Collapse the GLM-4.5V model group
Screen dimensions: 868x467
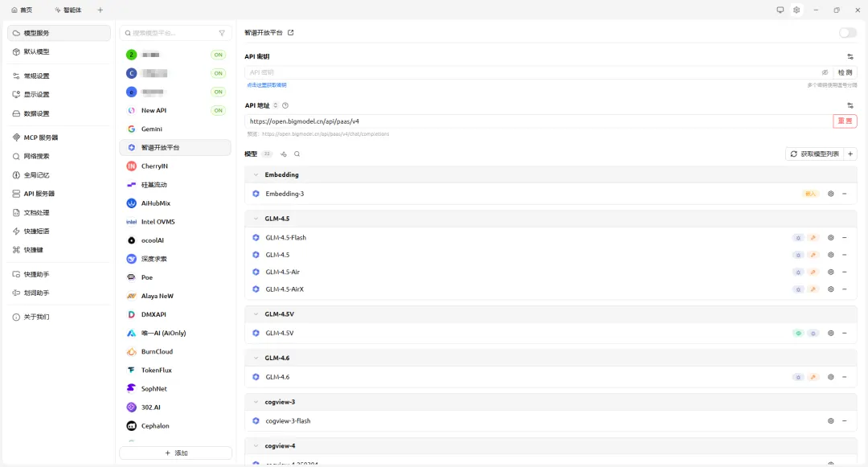tap(256, 313)
